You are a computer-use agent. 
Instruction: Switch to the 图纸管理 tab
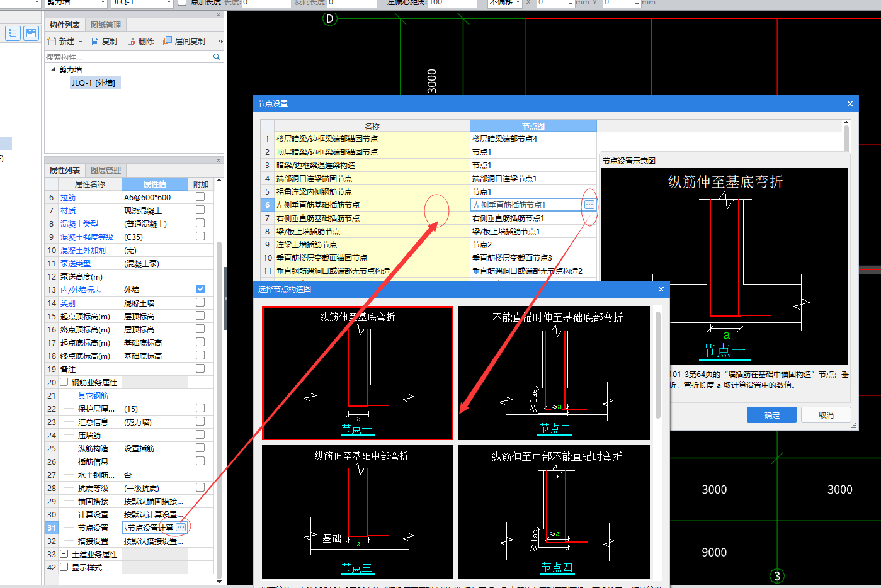pos(106,25)
